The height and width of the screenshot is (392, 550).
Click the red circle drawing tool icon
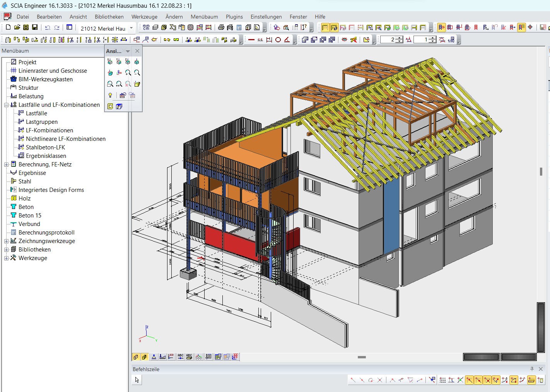[x=278, y=39]
